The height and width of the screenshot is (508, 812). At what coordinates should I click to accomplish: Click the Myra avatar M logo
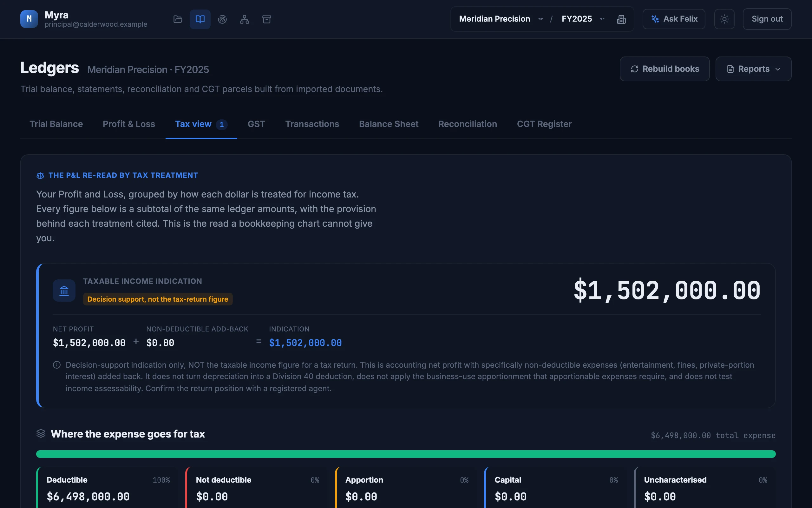[29, 19]
